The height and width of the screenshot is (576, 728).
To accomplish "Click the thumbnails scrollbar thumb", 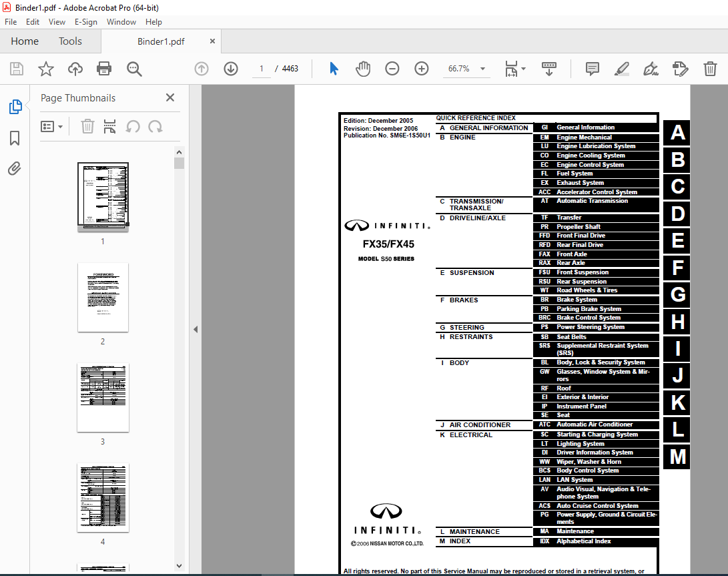I will point(179,163).
